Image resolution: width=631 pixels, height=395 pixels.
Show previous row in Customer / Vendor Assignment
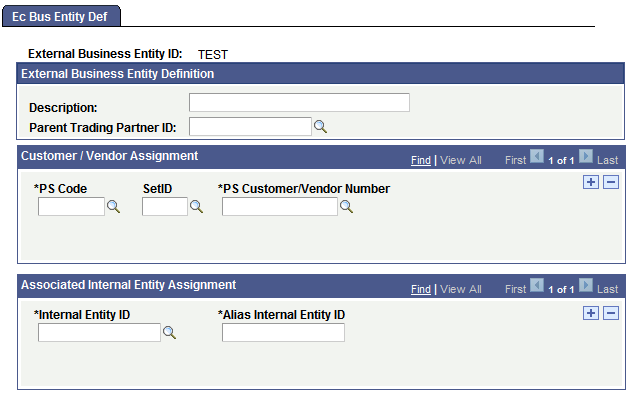[537, 156]
